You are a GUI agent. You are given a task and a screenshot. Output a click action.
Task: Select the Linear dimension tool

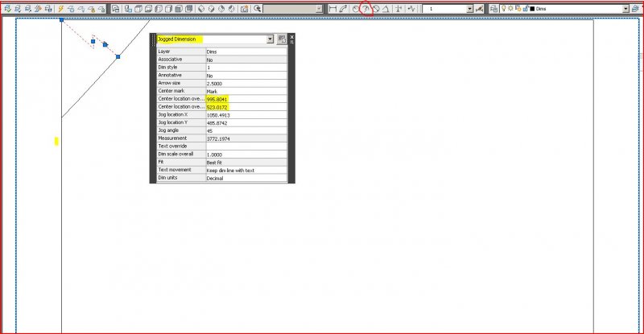[332, 9]
